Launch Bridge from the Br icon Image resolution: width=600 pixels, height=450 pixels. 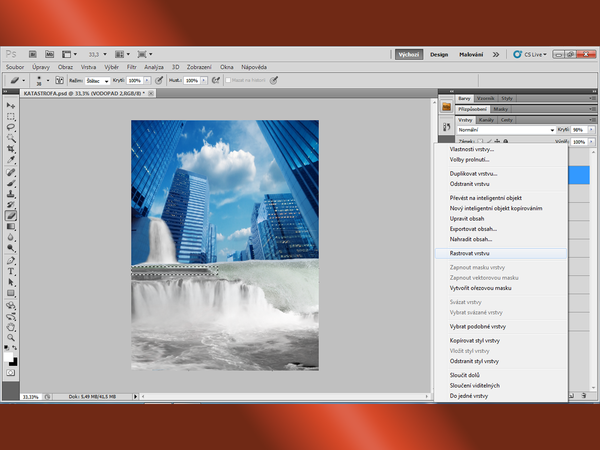pyautogui.click(x=32, y=53)
